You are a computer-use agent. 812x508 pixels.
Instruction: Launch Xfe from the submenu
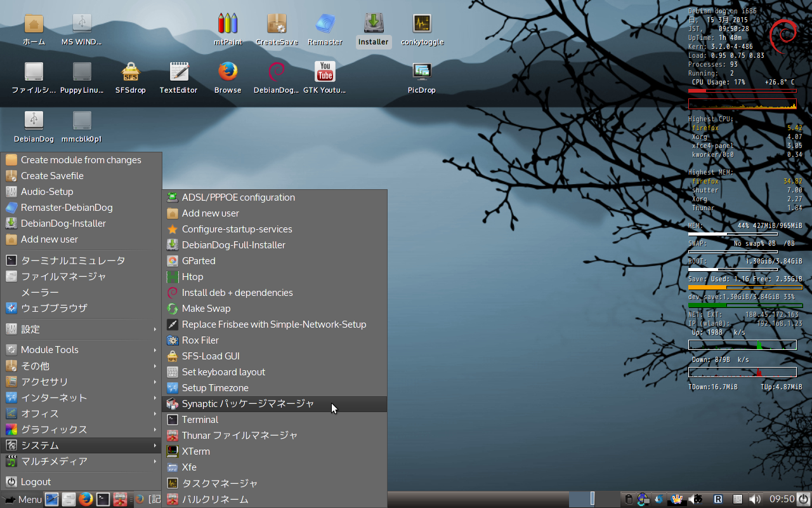pos(275,467)
